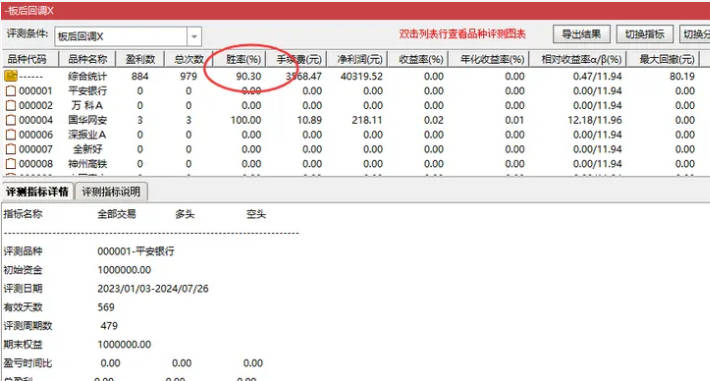Open the 评测条件 dropdown arrow
Viewport: 710px width, 381px height.
[194, 36]
